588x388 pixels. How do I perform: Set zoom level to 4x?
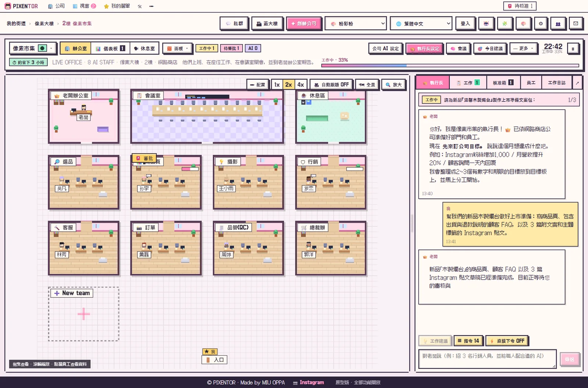pos(301,85)
